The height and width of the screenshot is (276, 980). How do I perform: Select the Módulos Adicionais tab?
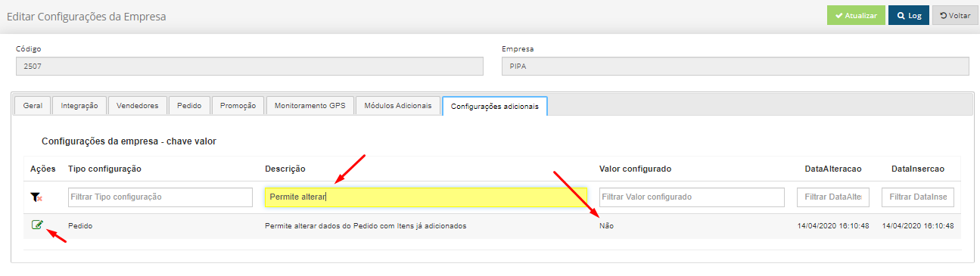398,106
